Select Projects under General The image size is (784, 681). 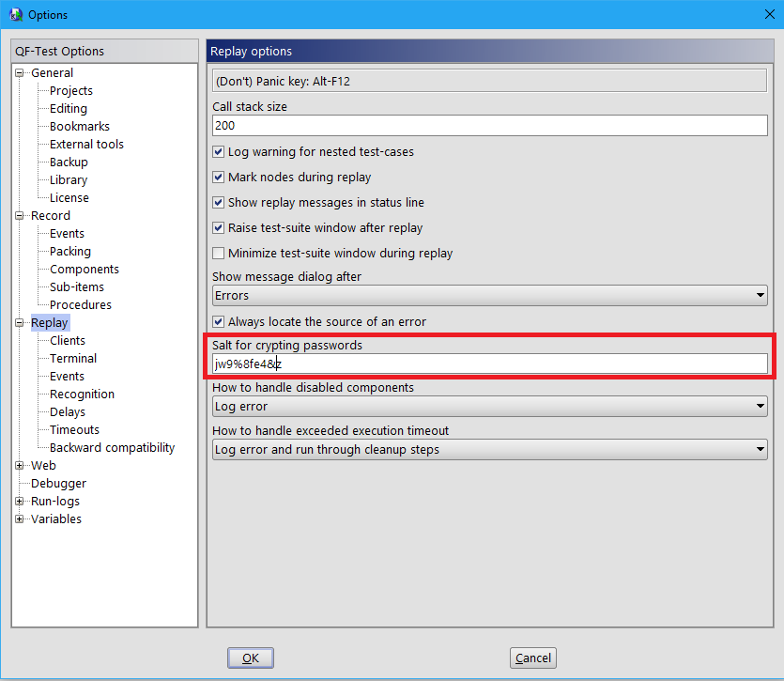pos(71,91)
